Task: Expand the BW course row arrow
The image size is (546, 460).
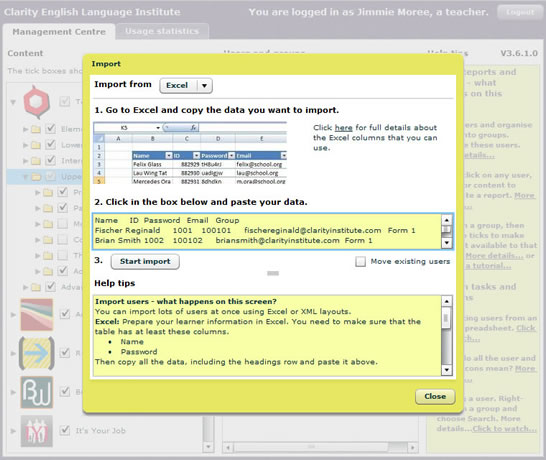Action: (x=13, y=392)
